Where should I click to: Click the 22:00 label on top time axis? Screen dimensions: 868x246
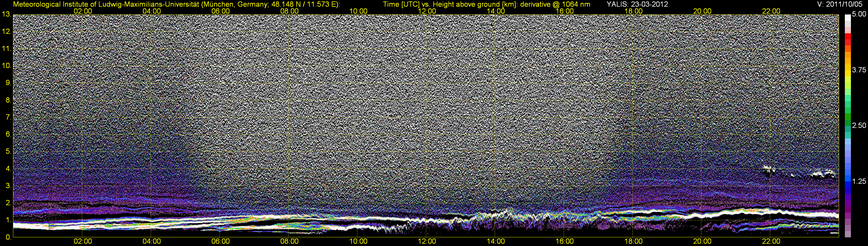click(x=771, y=11)
